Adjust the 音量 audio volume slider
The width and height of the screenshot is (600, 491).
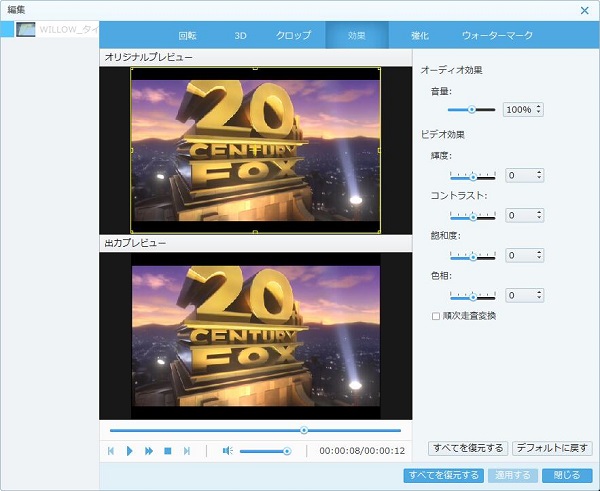coord(471,109)
